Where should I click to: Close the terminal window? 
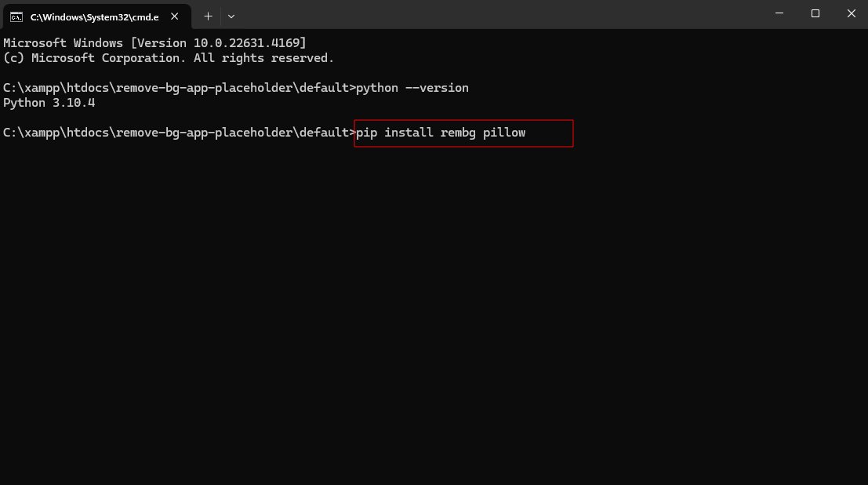(x=851, y=14)
